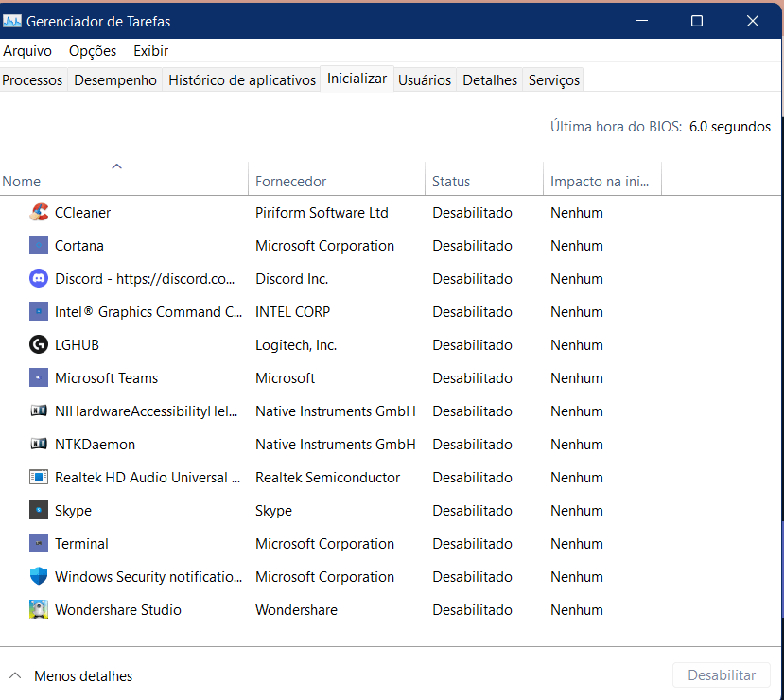The width and height of the screenshot is (784, 700).
Task: Maximize the Gerenciador de Tarefas window
Action: pos(696,21)
